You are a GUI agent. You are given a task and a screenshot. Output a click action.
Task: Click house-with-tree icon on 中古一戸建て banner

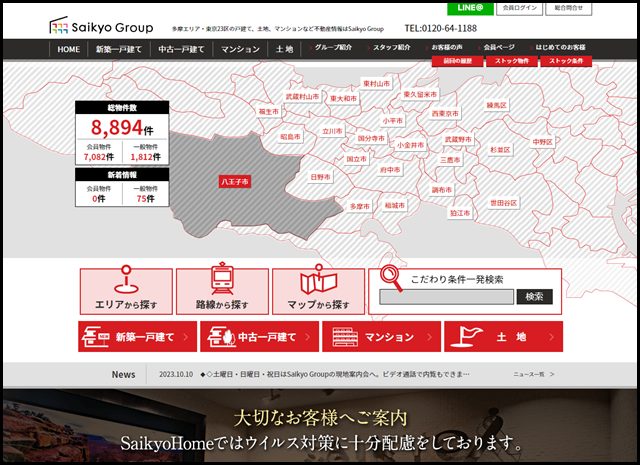coord(222,337)
